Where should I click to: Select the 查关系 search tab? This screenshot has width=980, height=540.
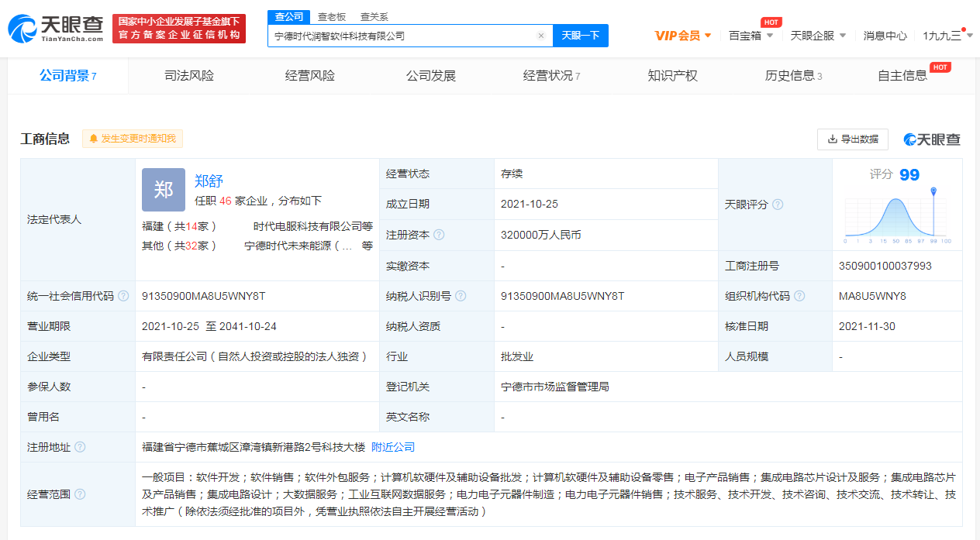pos(374,16)
